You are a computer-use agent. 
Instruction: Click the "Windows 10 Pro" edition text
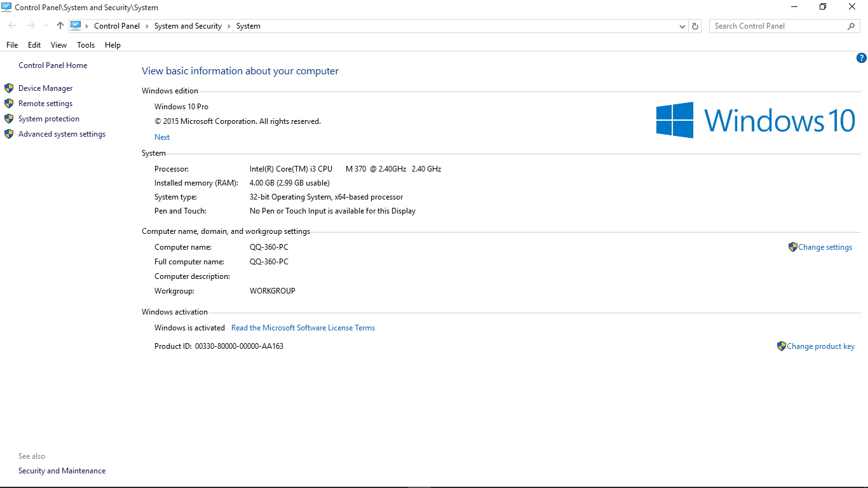[x=181, y=107]
